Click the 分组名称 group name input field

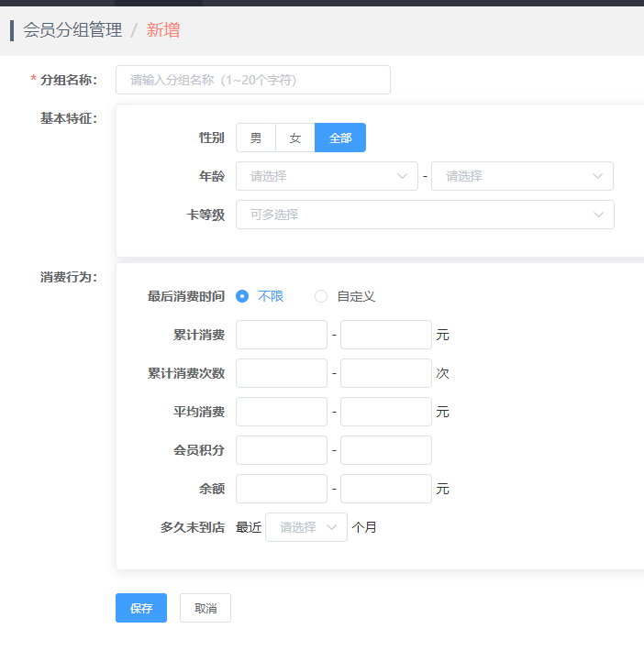coord(253,80)
